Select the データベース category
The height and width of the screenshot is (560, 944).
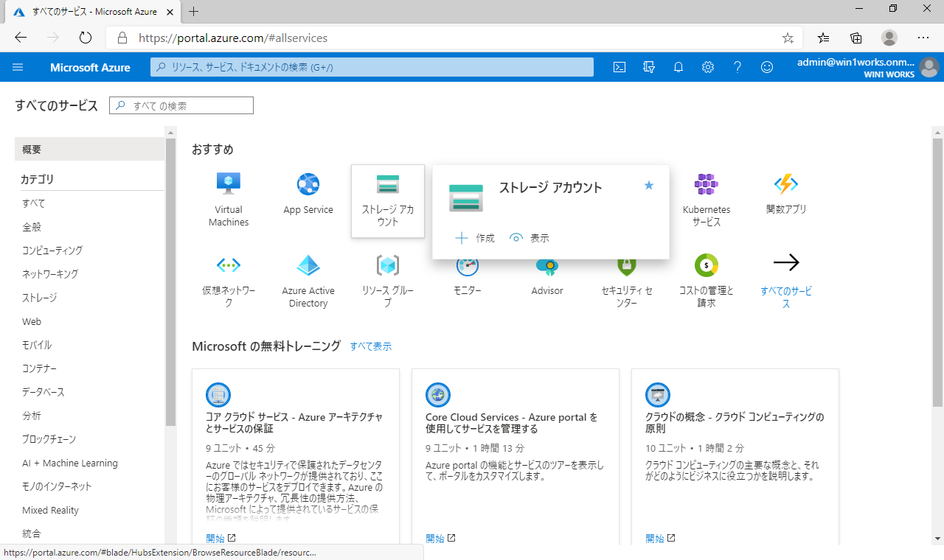pyautogui.click(x=44, y=392)
